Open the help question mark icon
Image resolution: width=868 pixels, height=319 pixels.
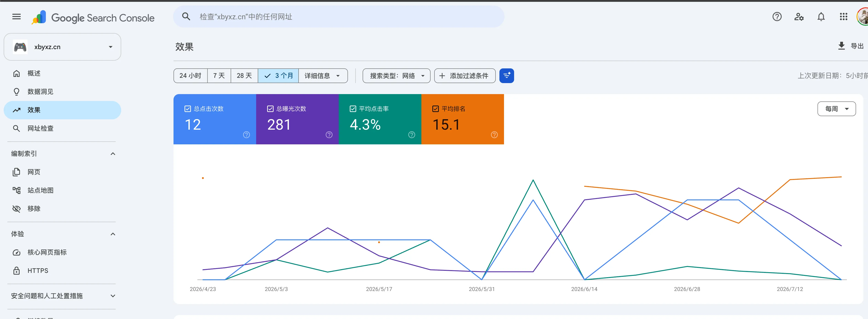(x=777, y=17)
